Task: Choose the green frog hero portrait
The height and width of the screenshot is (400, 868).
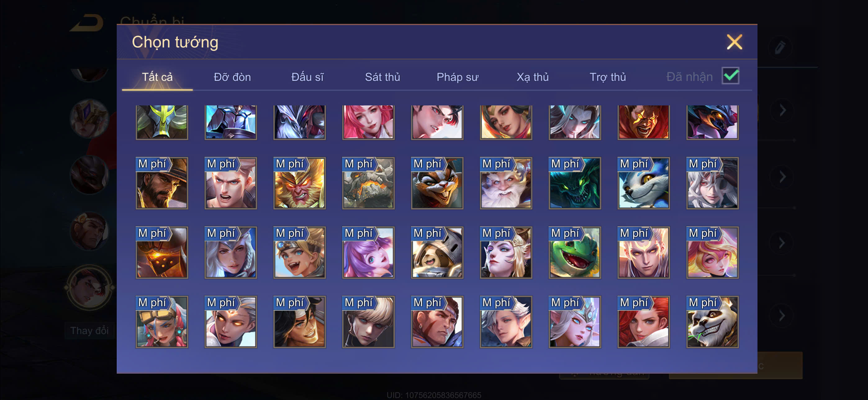Action: 575,252
